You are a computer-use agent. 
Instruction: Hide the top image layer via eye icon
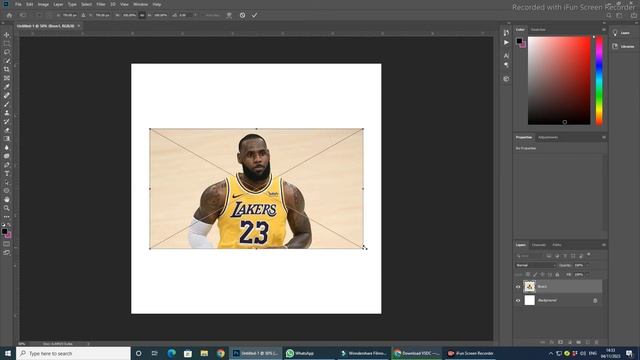[x=518, y=287]
